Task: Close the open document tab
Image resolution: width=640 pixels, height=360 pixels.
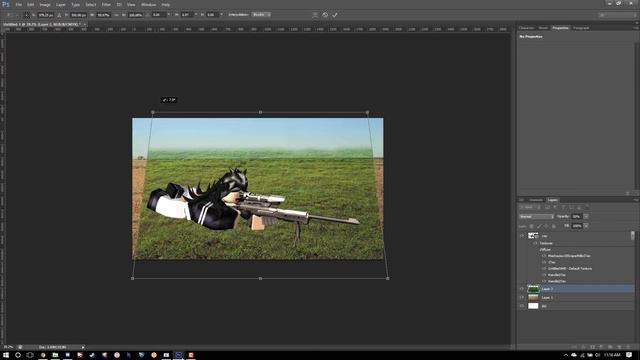Action: [84, 24]
